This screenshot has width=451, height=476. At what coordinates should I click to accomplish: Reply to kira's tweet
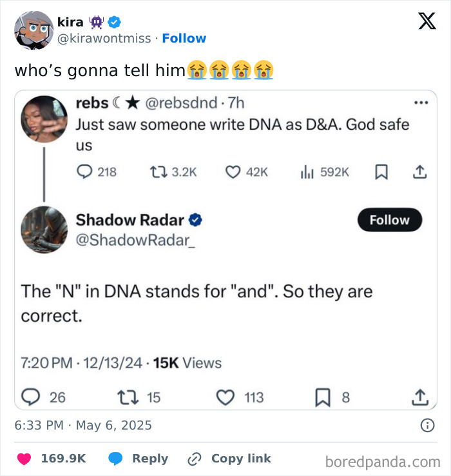pos(139,459)
